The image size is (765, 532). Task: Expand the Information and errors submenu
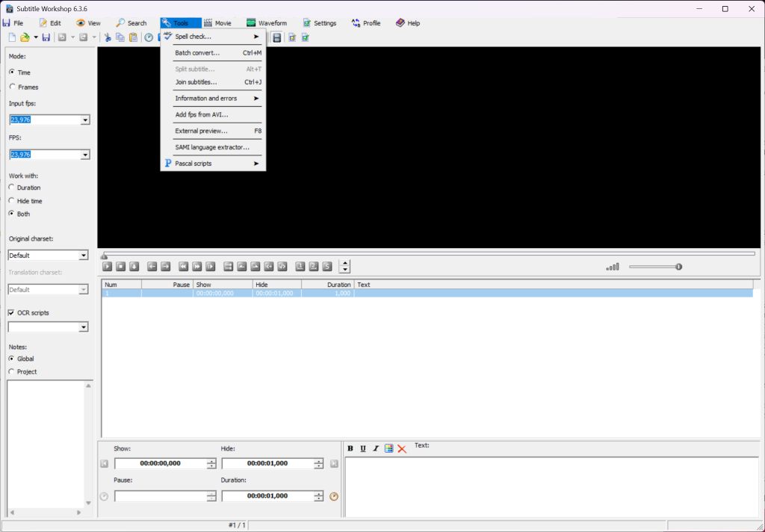point(213,99)
